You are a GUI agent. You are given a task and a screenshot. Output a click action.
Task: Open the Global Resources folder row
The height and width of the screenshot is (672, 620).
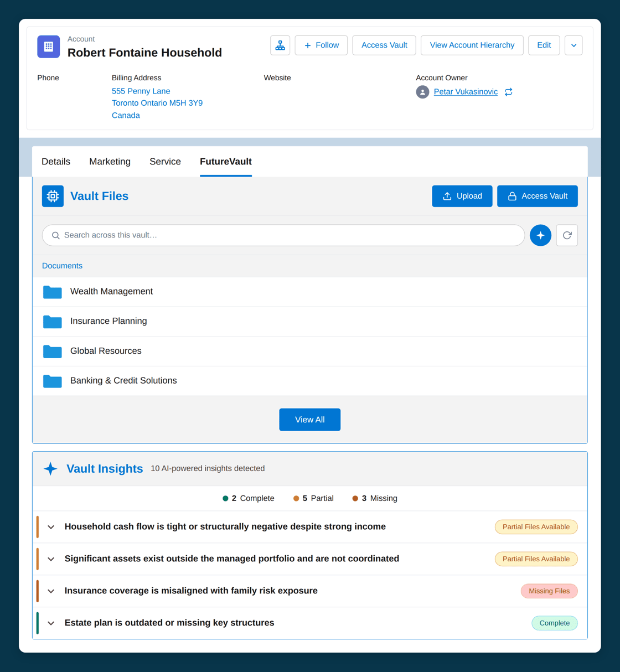[310, 351]
